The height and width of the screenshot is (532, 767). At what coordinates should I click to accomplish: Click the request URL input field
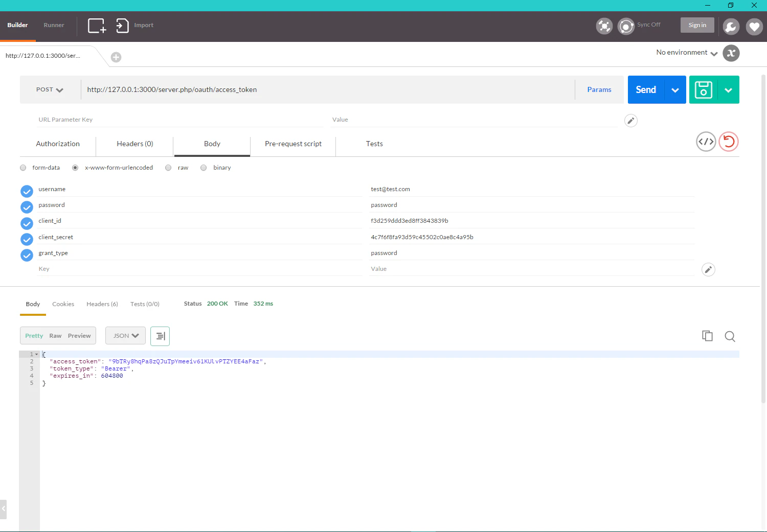328,90
